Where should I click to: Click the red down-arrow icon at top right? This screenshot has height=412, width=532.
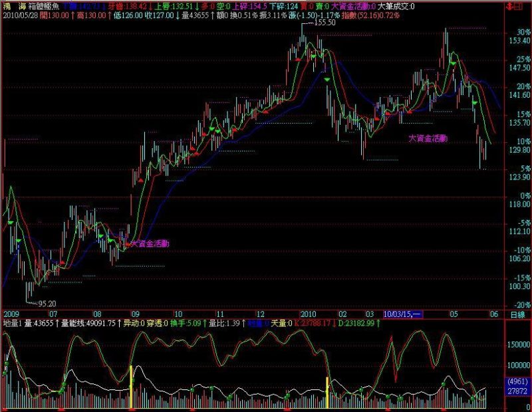click(x=509, y=6)
